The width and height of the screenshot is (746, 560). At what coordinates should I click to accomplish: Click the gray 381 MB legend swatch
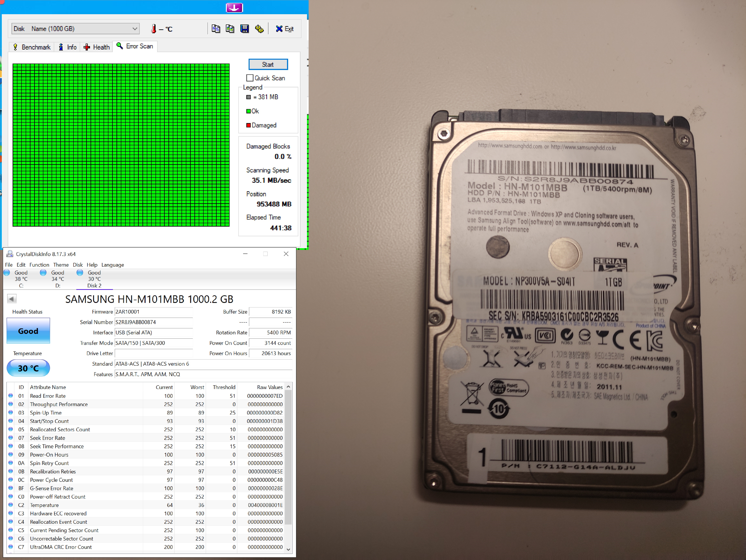249,97
